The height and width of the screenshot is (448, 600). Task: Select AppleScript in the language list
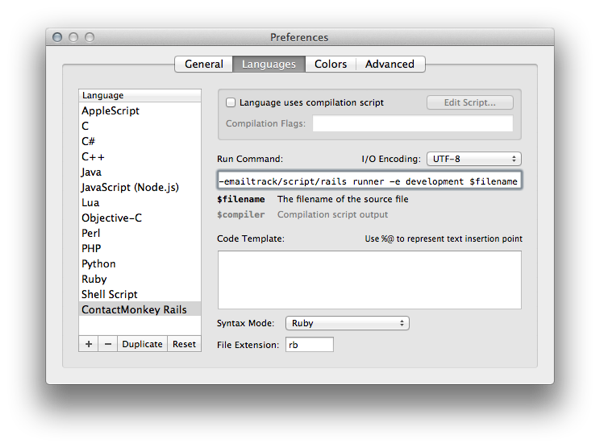[x=111, y=111]
